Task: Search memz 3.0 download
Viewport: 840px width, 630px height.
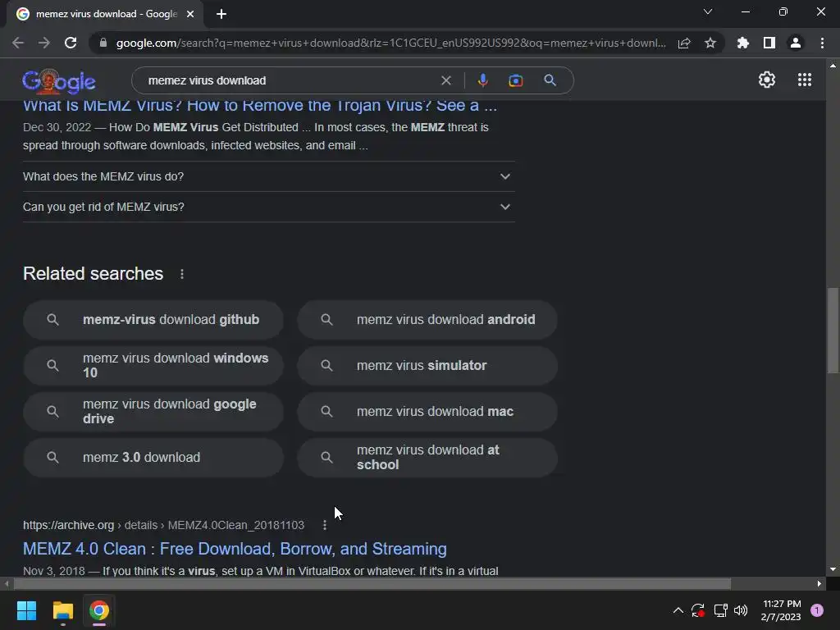Action: (153, 458)
